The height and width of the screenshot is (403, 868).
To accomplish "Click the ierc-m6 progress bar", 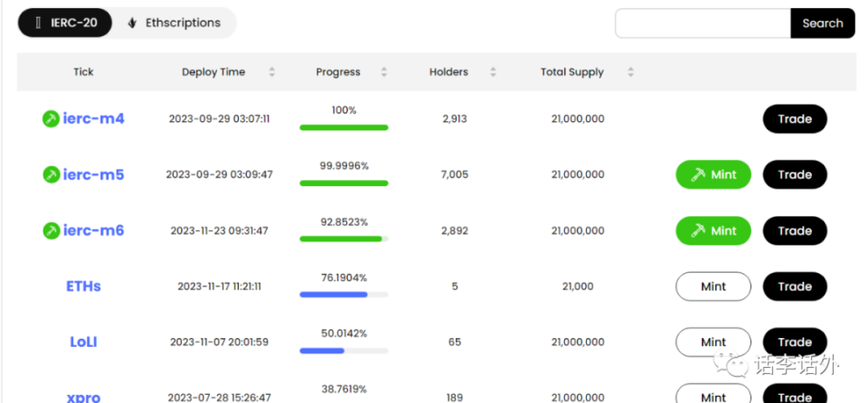I will tap(344, 239).
